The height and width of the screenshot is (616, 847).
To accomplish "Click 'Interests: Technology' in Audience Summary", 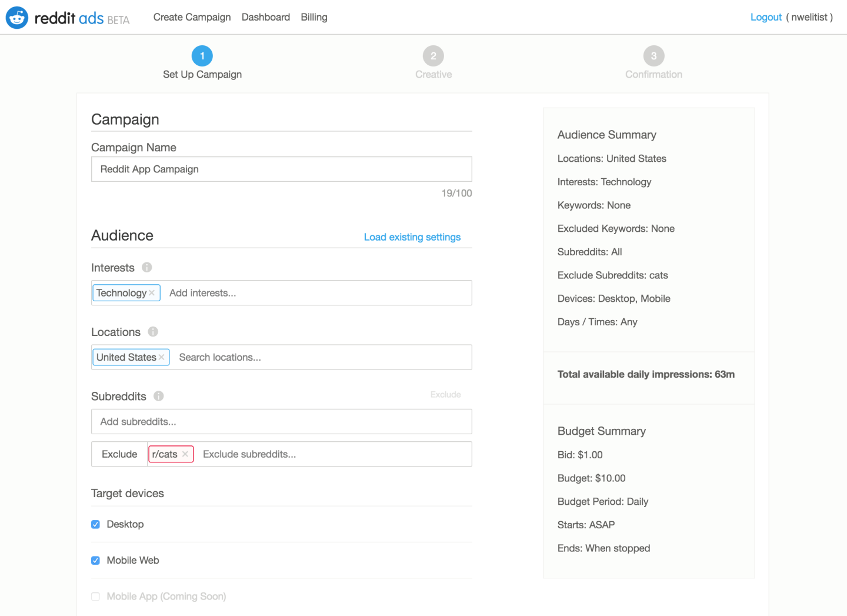I will (604, 182).
